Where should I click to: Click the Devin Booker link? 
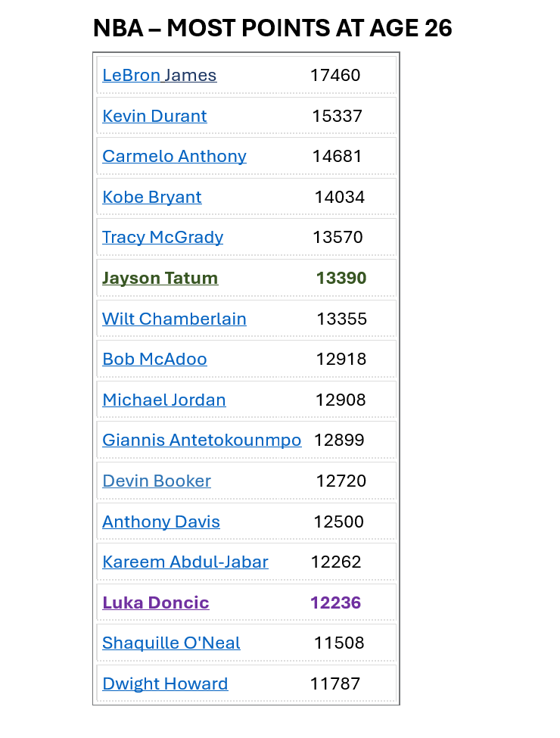click(x=157, y=481)
